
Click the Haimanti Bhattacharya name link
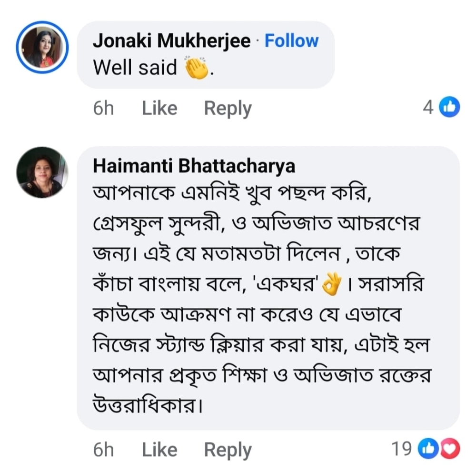tap(194, 166)
